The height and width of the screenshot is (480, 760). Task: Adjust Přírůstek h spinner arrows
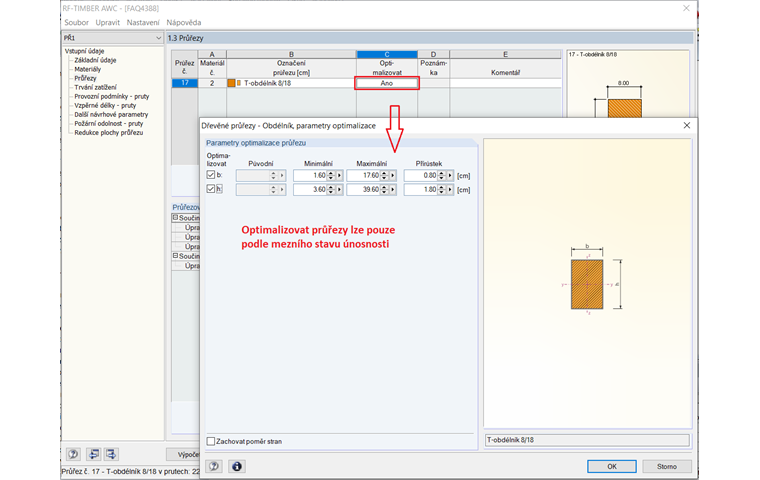pyautogui.click(x=442, y=190)
